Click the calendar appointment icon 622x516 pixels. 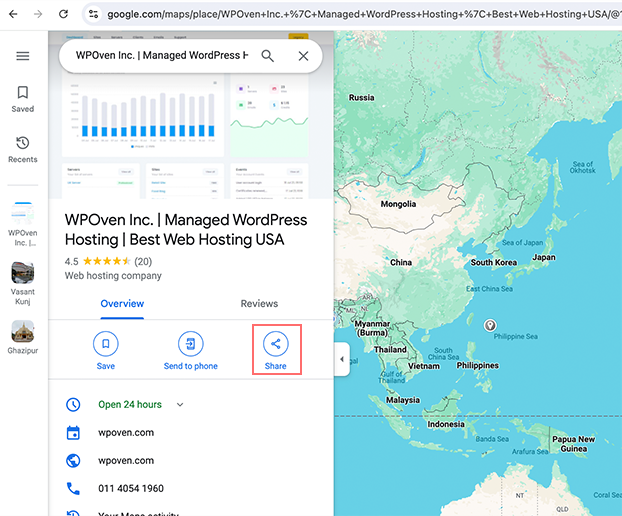[x=73, y=433]
